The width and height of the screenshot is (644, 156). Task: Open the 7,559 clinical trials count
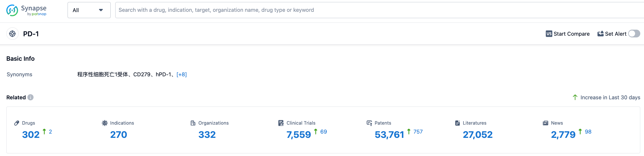299,135
